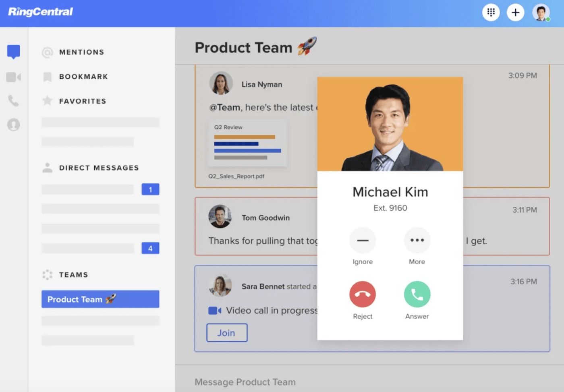Viewport: 564px width, 392px height.
Task: Open the Contacts person icon in sidebar
Action: tap(13, 125)
